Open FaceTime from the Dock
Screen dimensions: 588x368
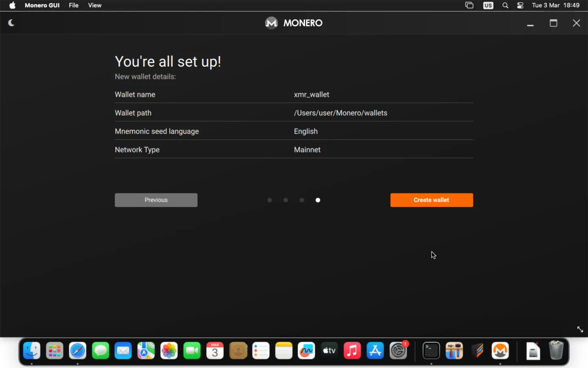coord(192,351)
